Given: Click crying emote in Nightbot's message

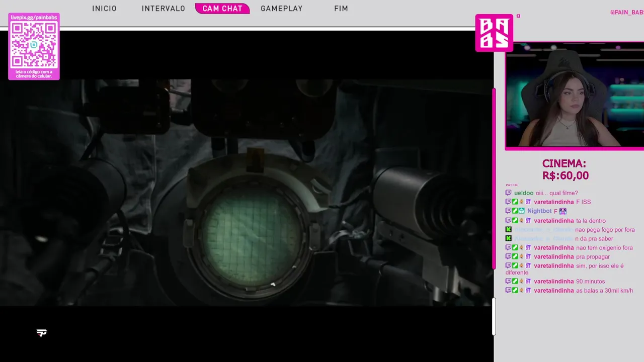Looking at the screenshot, I should tap(562, 211).
